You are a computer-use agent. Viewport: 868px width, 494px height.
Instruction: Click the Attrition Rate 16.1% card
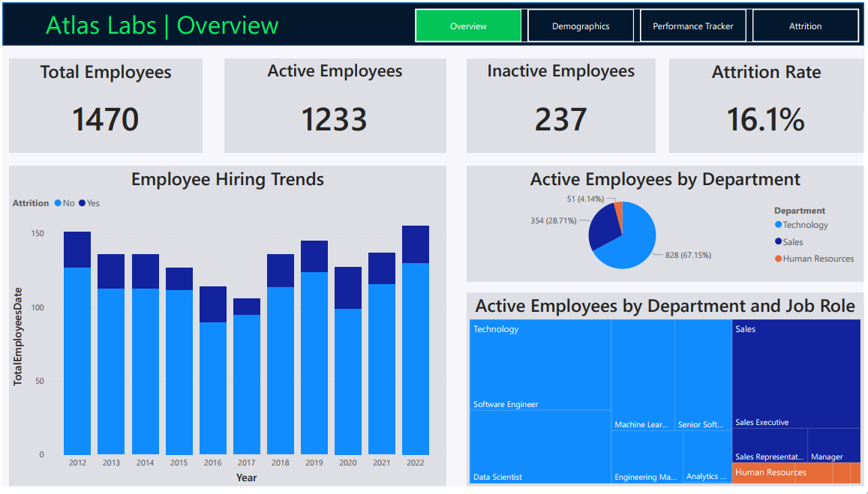[x=766, y=106]
